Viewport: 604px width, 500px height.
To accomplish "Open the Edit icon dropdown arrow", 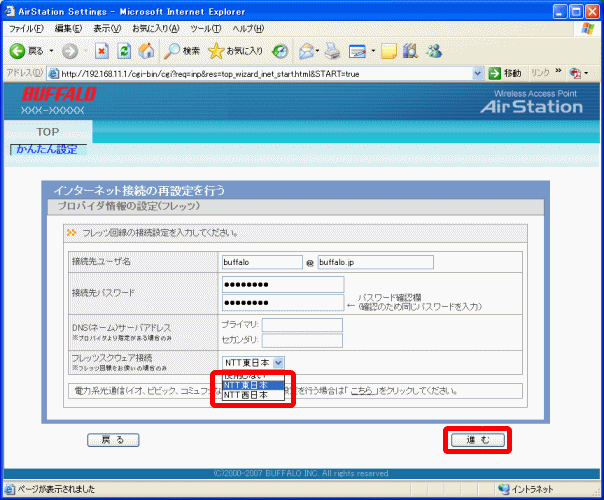I will click(x=373, y=51).
